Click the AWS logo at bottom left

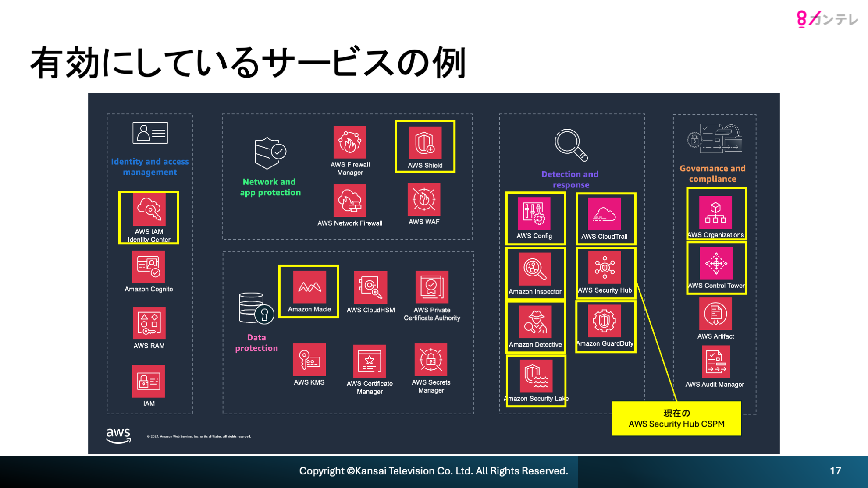[118, 435]
